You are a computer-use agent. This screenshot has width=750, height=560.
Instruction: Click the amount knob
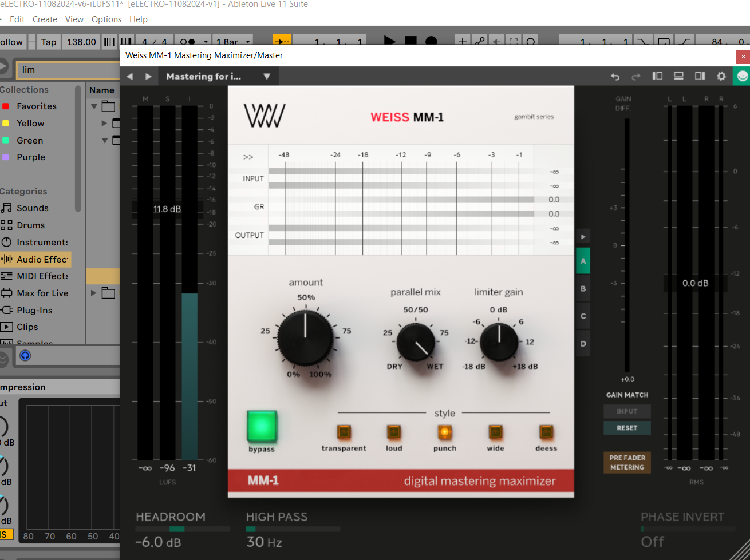[306, 338]
